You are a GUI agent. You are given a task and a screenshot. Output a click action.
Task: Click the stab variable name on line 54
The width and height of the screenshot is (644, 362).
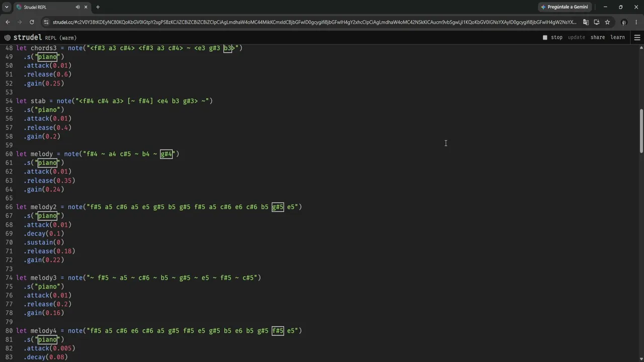pos(38,101)
